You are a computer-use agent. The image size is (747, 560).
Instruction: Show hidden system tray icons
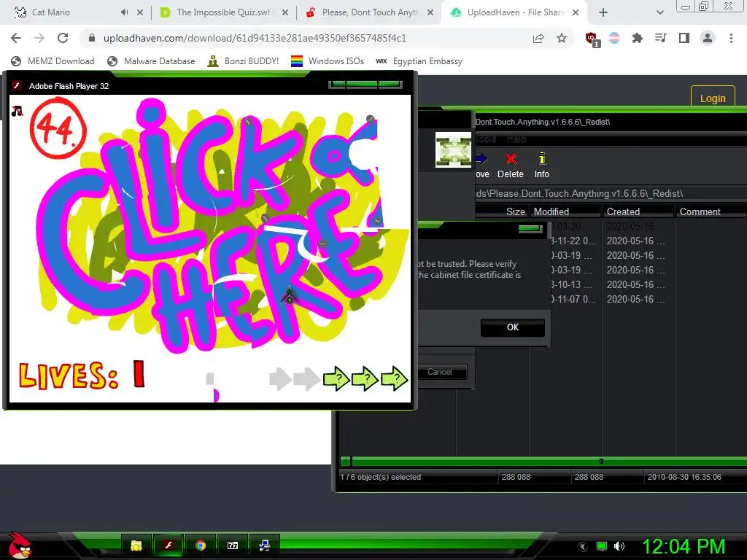pos(583,547)
